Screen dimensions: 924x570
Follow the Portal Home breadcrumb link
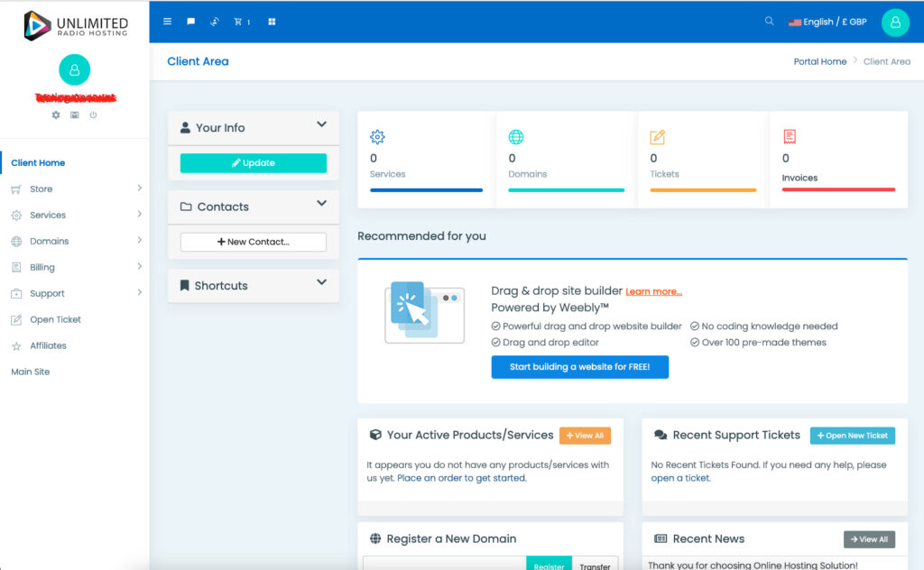[x=819, y=61]
